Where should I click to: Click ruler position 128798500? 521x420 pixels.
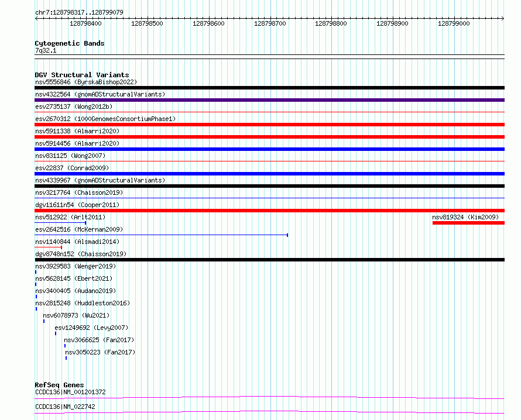coord(147,23)
